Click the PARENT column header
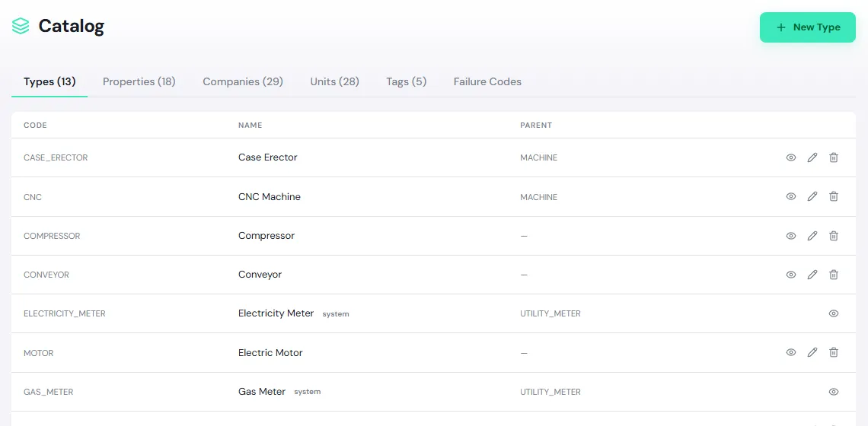Image resolution: width=868 pixels, height=426 pixels. [x=536, y=126]
